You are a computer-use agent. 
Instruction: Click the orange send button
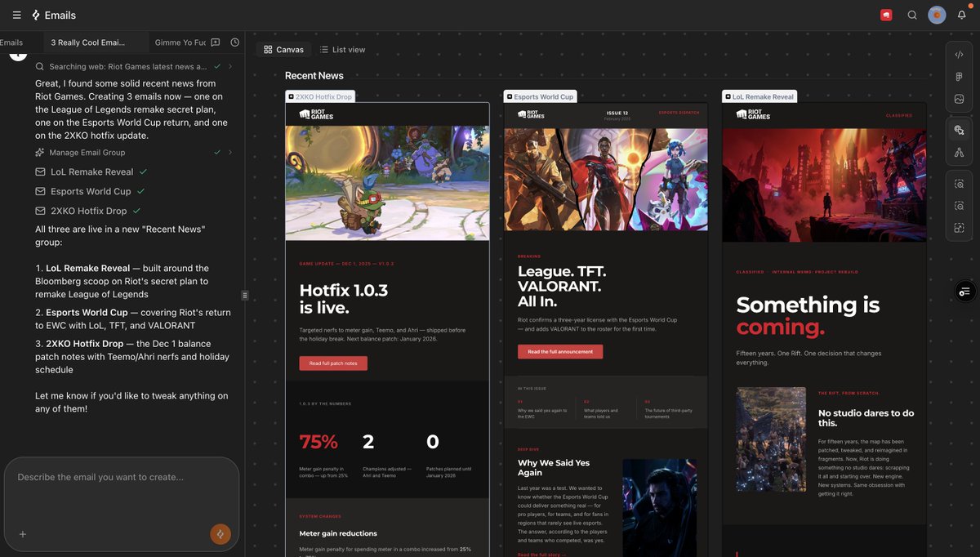click(x=220, y=534)
